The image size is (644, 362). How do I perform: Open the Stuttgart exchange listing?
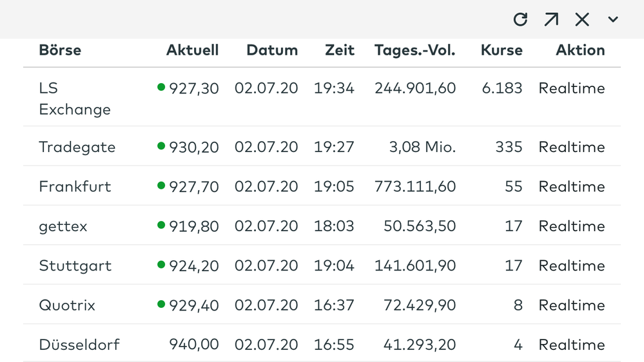[75, 266]
